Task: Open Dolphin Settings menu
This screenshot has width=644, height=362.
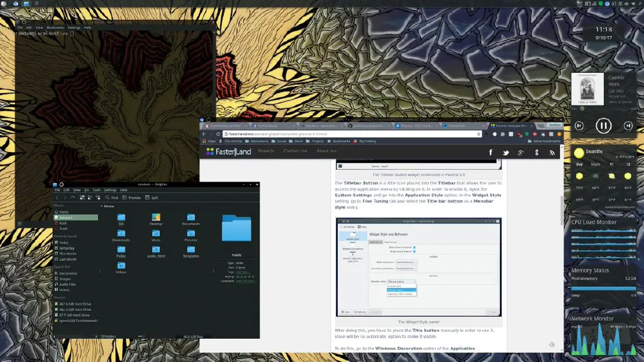Action: [110, 190]
